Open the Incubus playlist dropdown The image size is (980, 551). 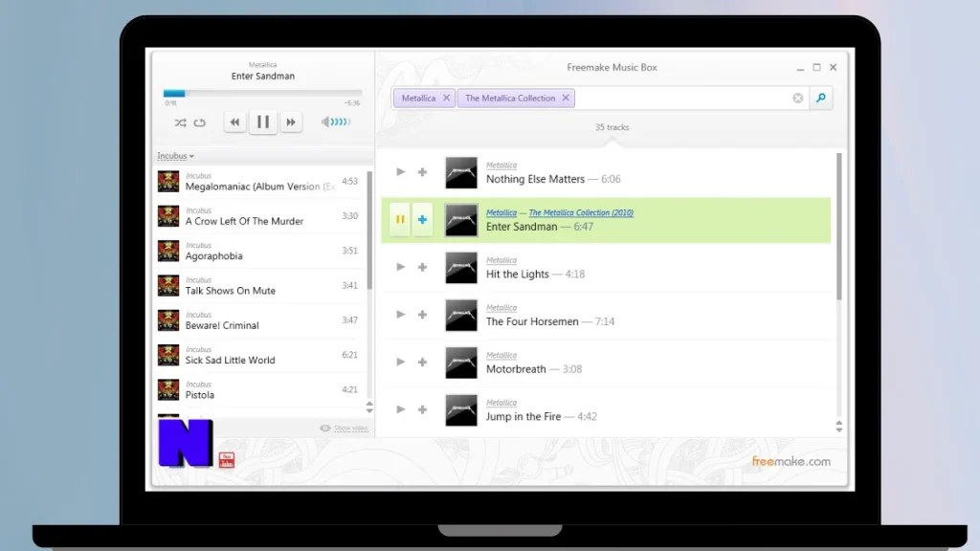point(176,156)
